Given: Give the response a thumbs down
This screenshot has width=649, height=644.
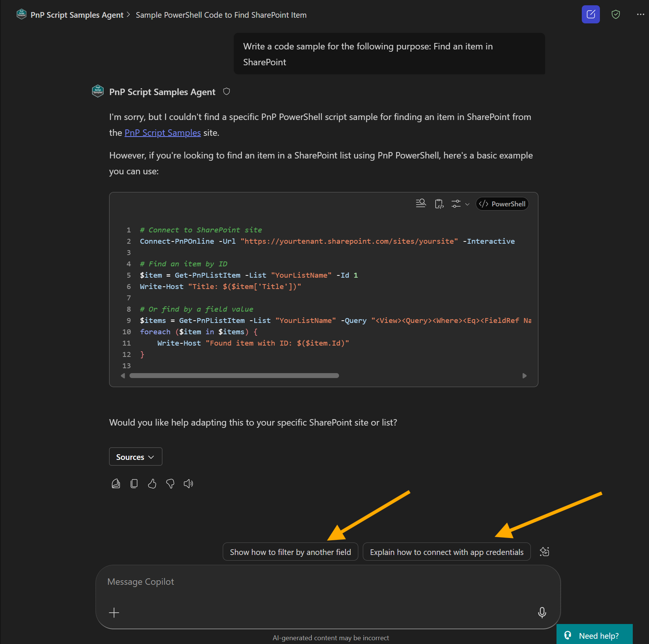Looking at the screenshot, I should (170, 484).
